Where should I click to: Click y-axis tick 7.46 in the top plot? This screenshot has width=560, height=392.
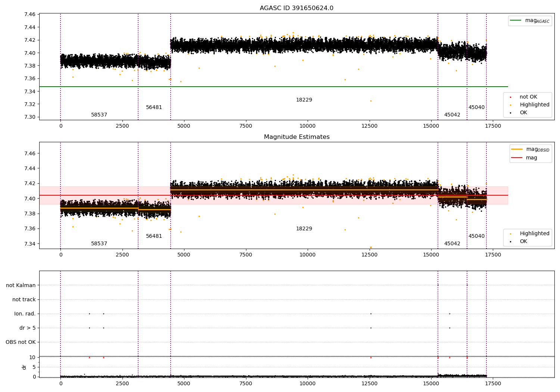pos(30,15)
